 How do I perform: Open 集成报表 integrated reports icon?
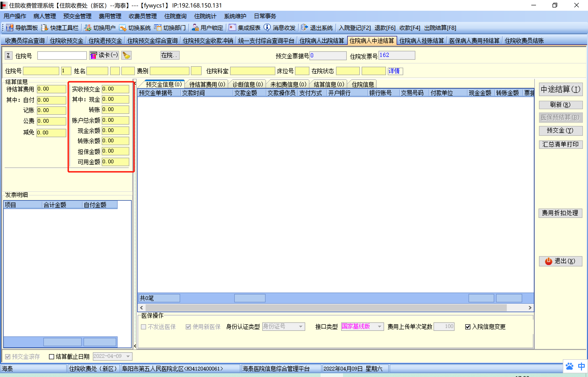232,28
